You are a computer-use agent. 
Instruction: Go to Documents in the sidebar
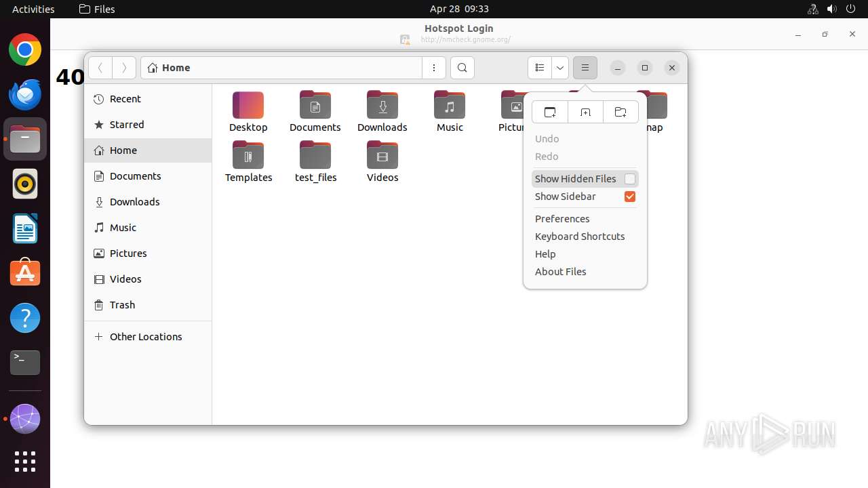pos(148,176)
